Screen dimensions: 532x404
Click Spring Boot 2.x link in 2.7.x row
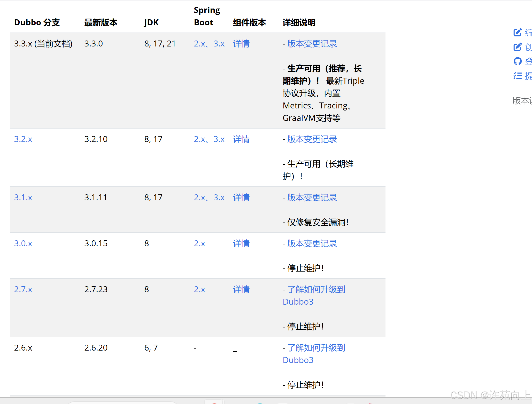[199, 289]
